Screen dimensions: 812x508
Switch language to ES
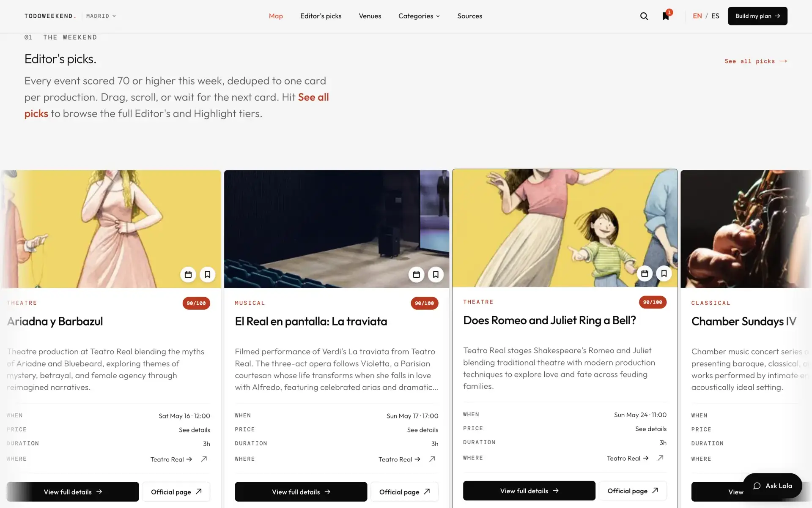click(715, 16)
